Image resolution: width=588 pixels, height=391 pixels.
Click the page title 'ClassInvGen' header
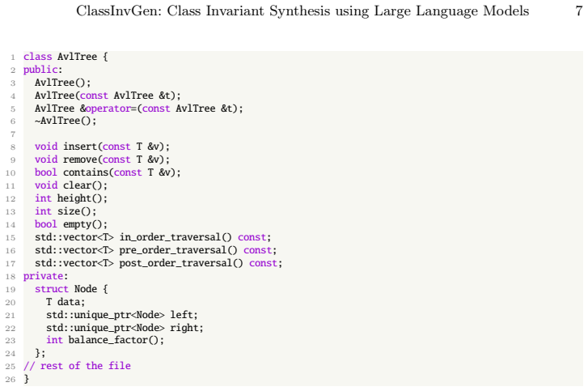coord(302,11)
